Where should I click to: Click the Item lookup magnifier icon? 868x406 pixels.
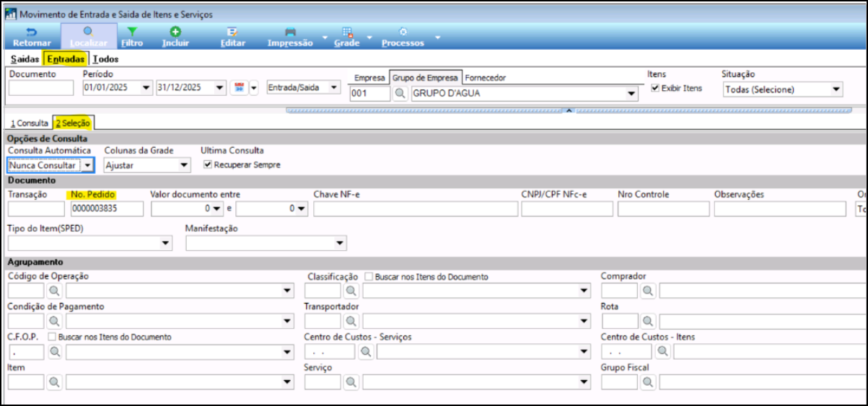(x=55, y=381)
